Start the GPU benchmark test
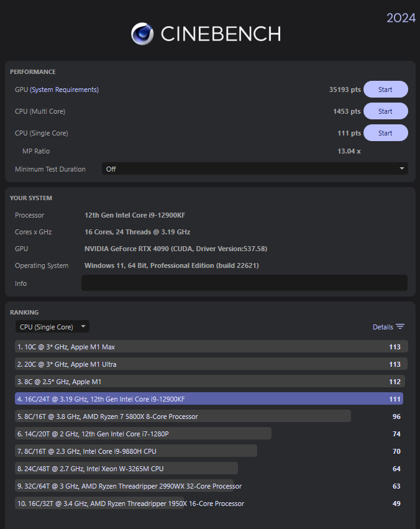 pyautogui.click(x=386, y=90)
